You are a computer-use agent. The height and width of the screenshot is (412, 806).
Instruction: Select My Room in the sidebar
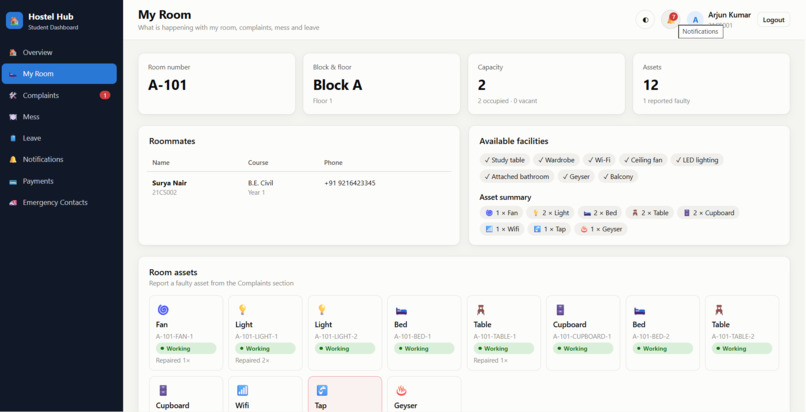[59, 74]
